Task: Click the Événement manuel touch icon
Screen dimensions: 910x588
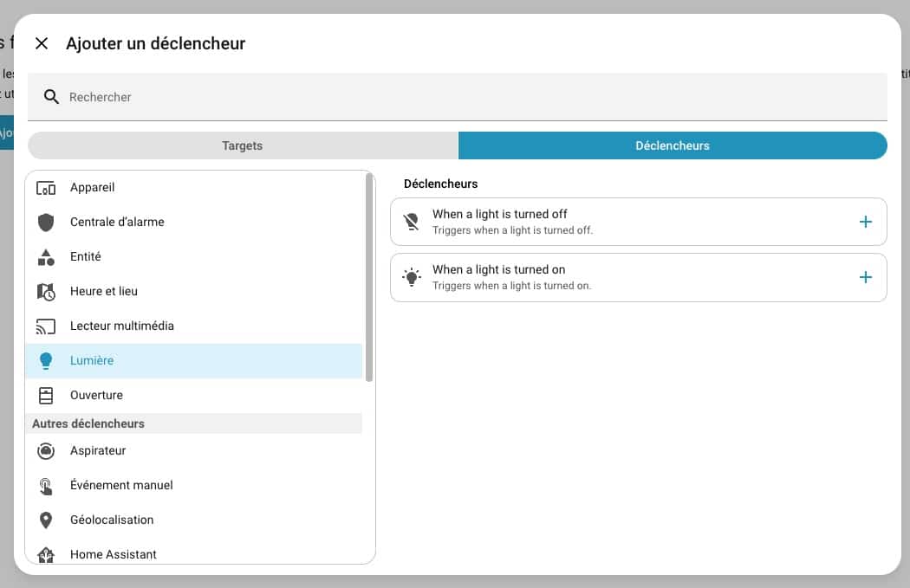Action: (46, 486)
